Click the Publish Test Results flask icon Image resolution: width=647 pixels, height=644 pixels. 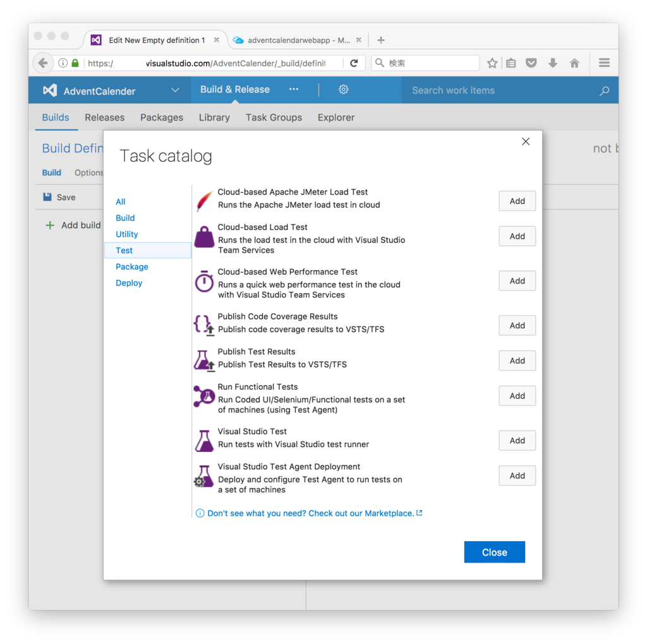(204, 361)
